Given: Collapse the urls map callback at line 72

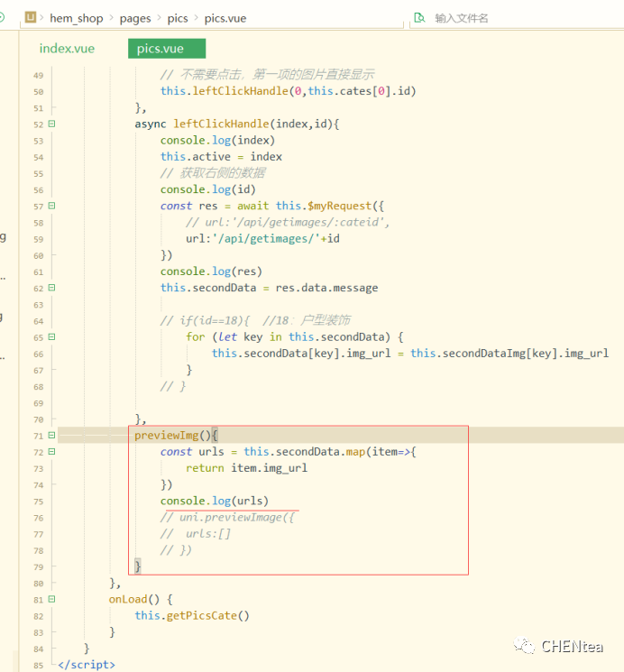Looking at the screenshot, I should [51, 452].
